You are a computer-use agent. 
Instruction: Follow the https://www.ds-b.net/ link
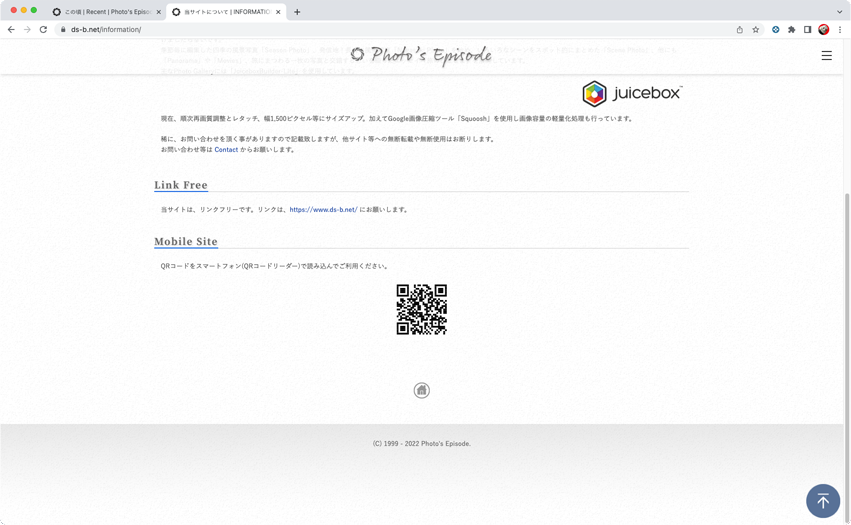tap(323, 210)
